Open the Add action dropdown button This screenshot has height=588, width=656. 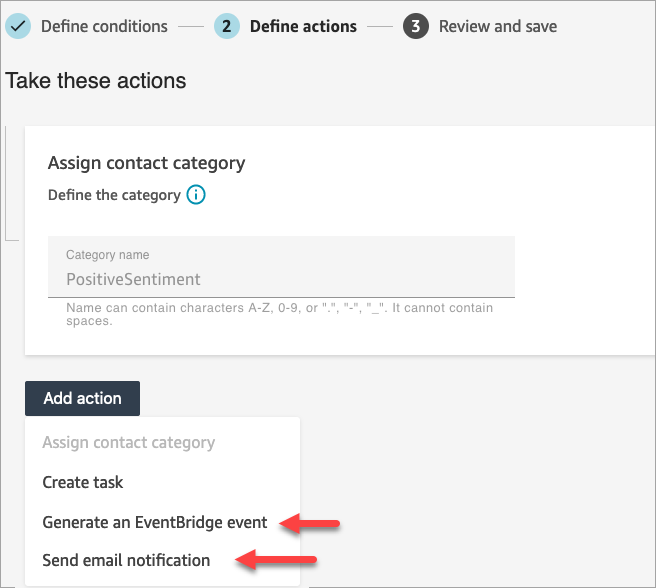pyautogui.click(x=83, y=398)
